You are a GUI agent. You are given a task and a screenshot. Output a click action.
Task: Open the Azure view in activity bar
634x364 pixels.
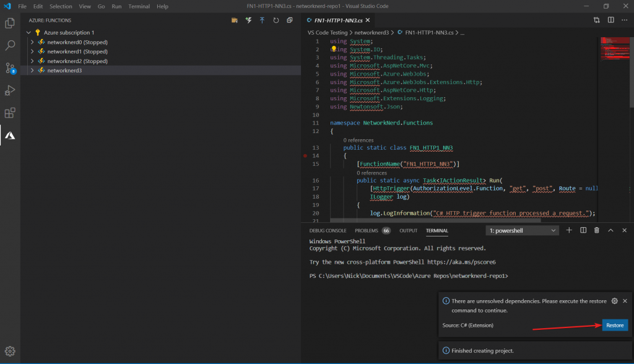click(x=10, y=136)
